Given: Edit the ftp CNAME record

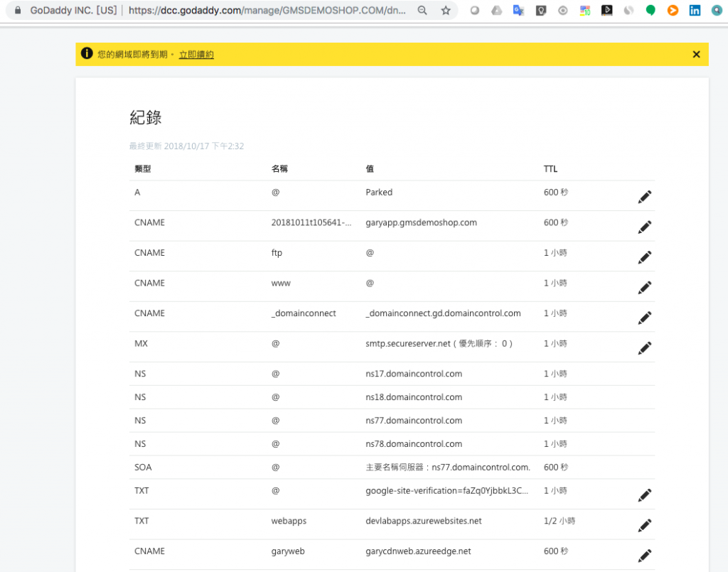Looking at the screenshot, I should 644,257.
